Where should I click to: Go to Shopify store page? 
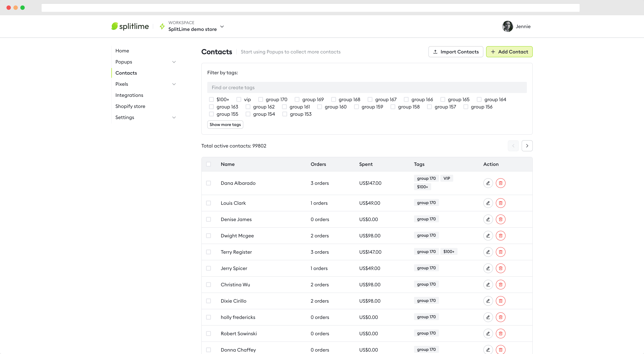coord(130,106)
